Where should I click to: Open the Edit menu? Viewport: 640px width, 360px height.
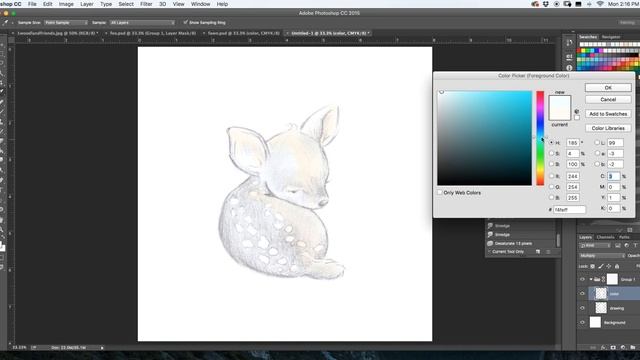click(48, 4)
